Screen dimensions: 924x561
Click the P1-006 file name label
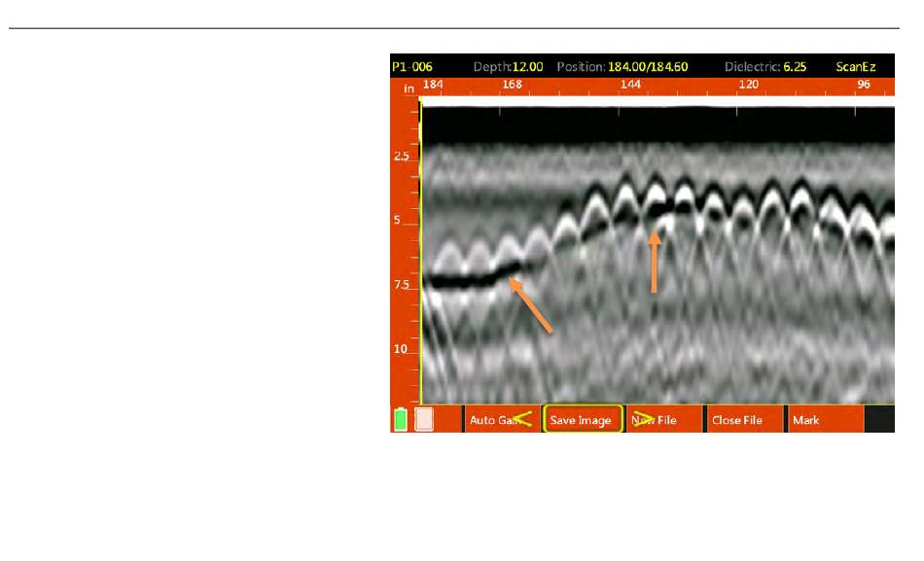pyautogui.click(x=412, y=68)
